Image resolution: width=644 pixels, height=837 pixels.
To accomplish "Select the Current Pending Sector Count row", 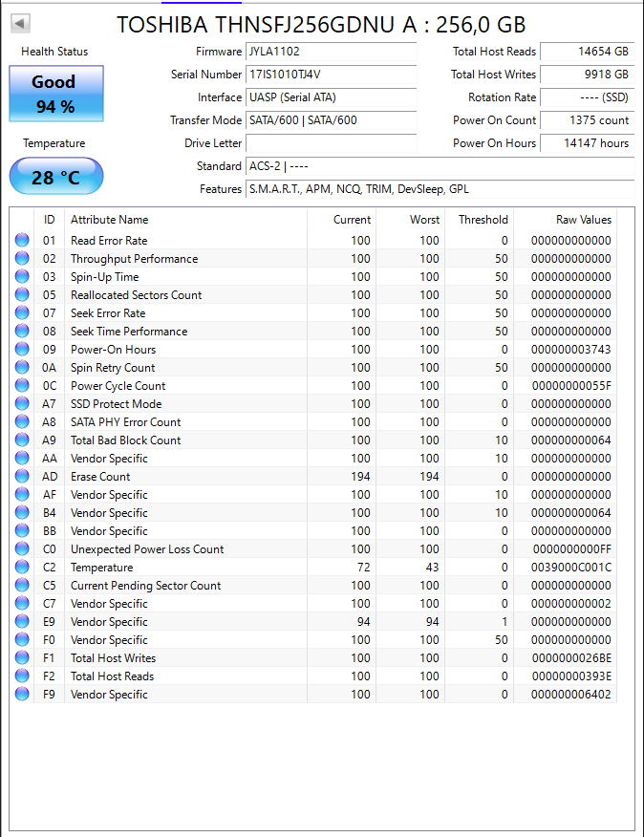I will (x=312, y=585).
